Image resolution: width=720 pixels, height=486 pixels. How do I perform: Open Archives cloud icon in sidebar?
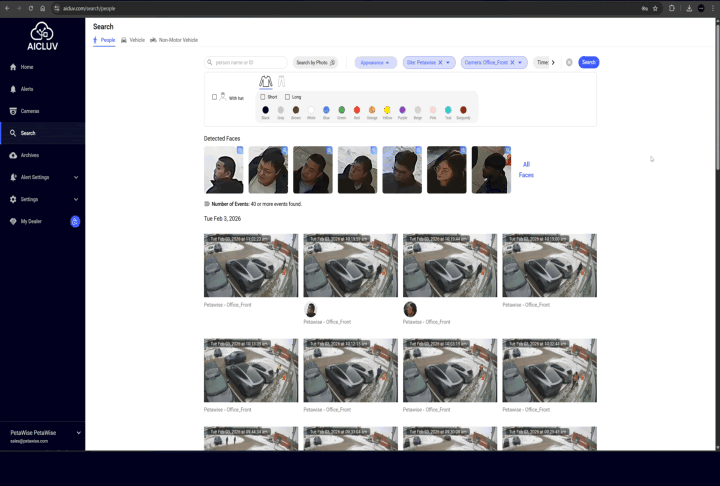(13, 155)
